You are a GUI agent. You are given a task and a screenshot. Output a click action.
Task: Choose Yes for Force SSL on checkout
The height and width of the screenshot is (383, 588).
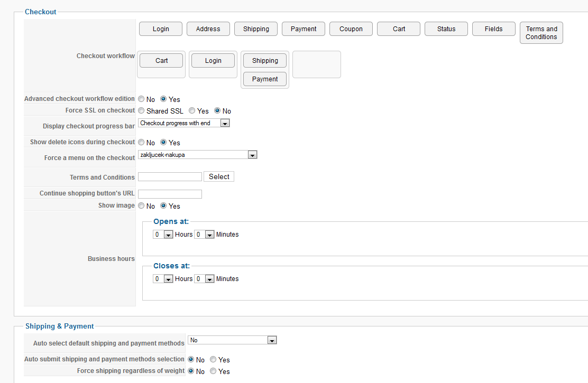[192, 111]
